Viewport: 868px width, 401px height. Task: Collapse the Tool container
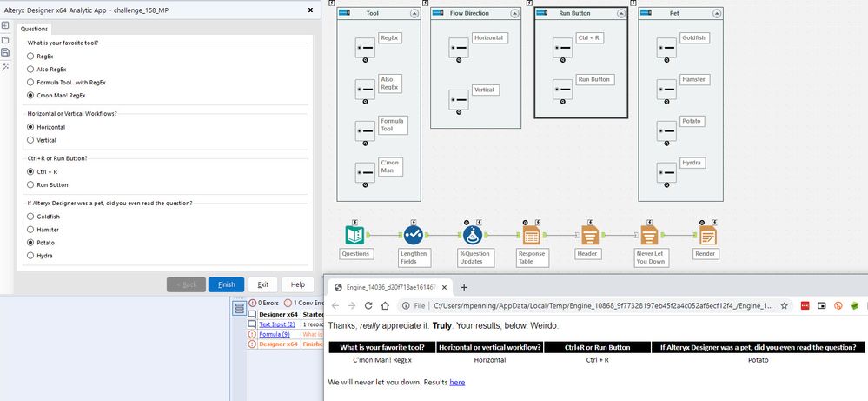click(414, 13)
